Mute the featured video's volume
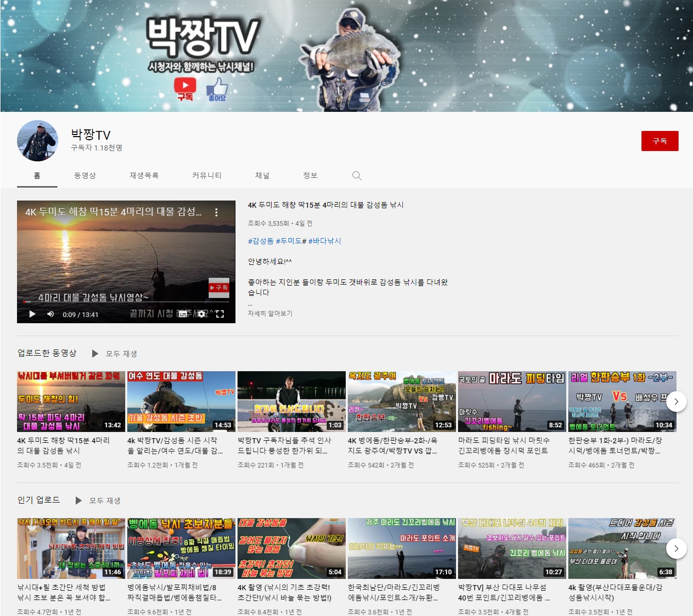 click(x=50, y=314)
